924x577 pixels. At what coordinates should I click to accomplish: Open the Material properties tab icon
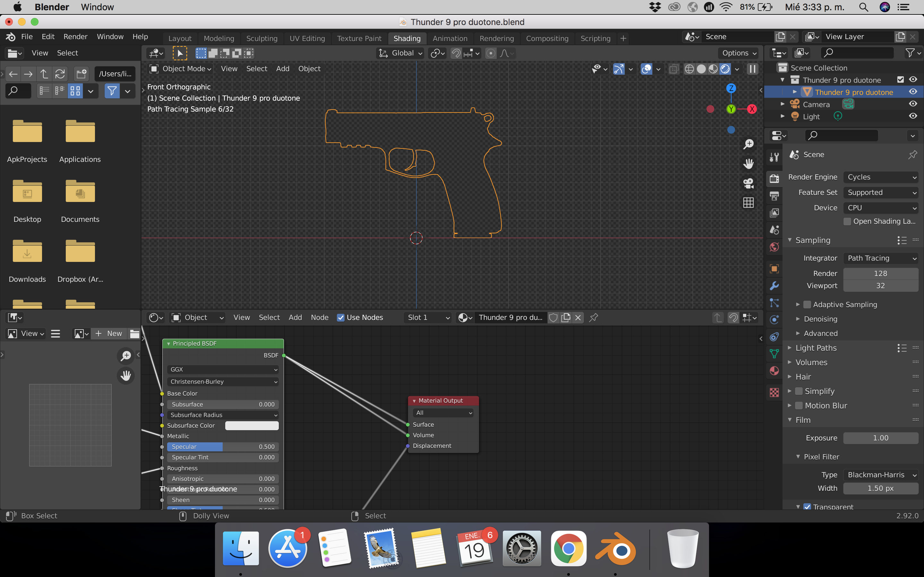point(774,371)
